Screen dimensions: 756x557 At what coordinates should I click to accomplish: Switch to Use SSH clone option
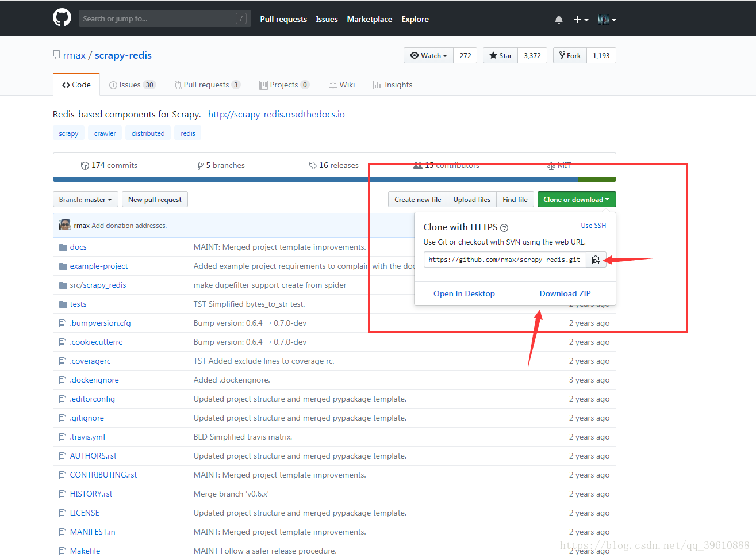point(593,226)
